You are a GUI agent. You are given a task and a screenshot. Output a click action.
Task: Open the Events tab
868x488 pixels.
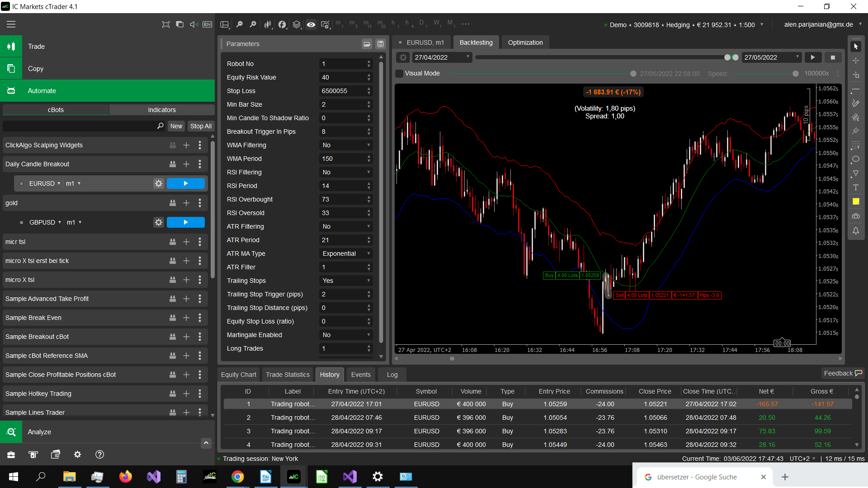point(361,375)
